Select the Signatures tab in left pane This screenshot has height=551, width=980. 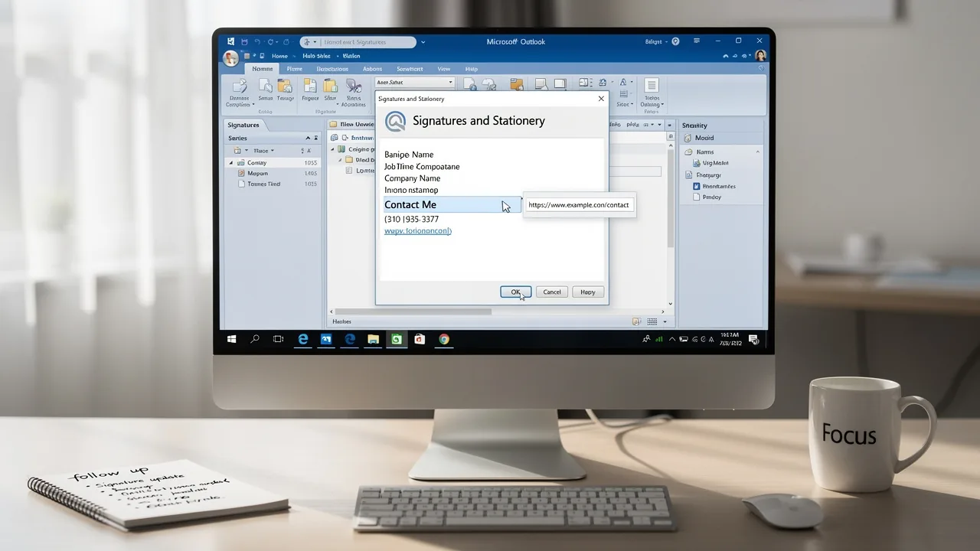243,125
